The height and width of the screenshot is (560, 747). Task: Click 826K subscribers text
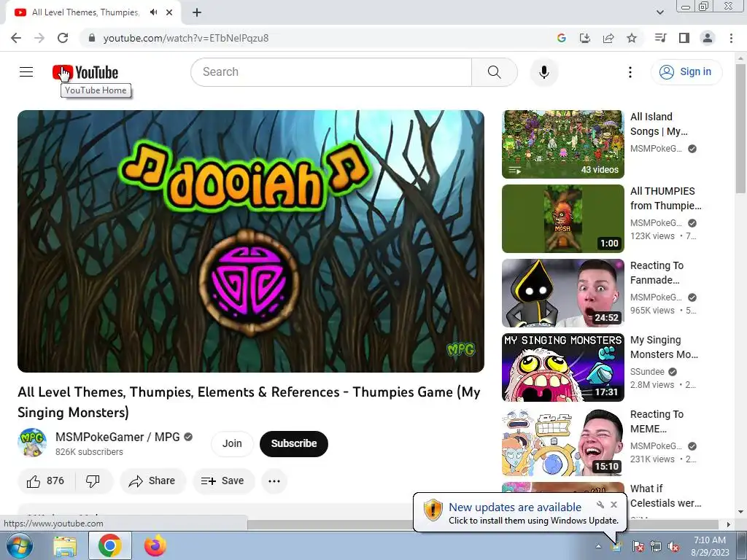point(89,452)
